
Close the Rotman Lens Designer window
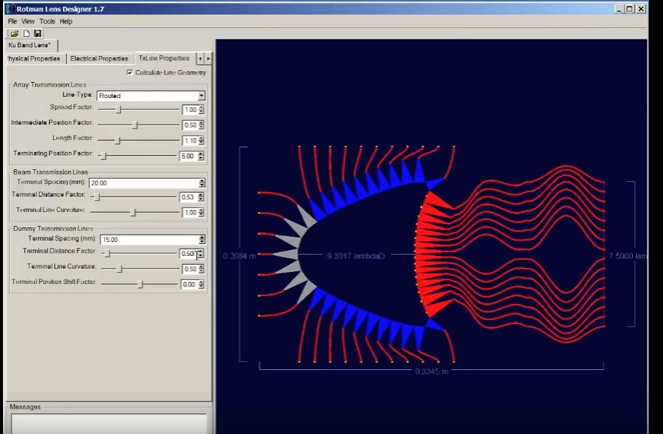pos(641,8)
